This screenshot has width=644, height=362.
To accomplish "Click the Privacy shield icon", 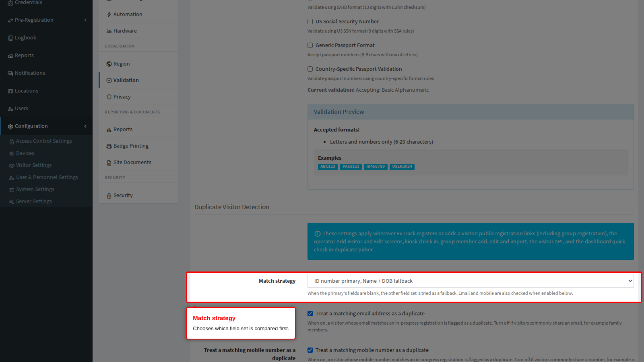I will pyautogui.click(x=109, y=97).
